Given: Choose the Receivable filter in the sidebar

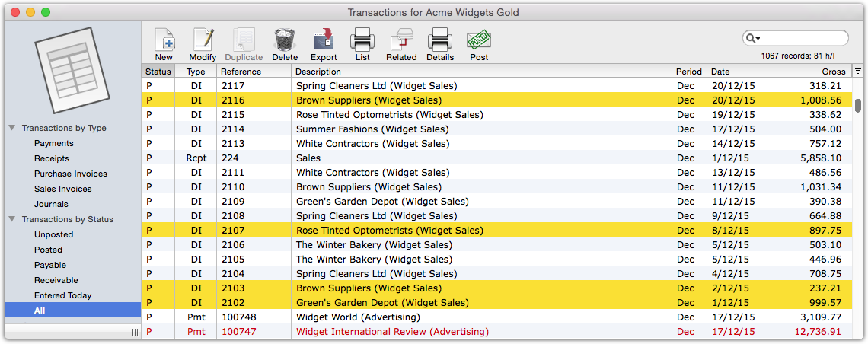Looking at the screenshot, I should pyautogui.click(x=56, y=280).
